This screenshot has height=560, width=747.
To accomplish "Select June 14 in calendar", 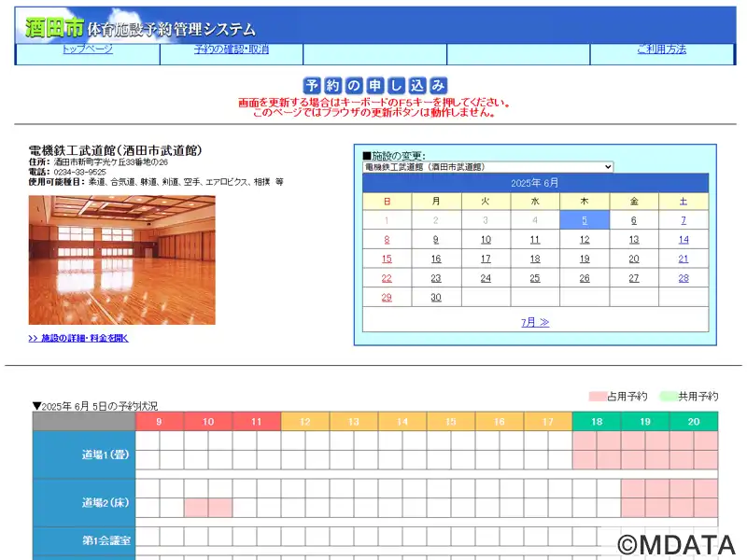I will tap(684, 240).
